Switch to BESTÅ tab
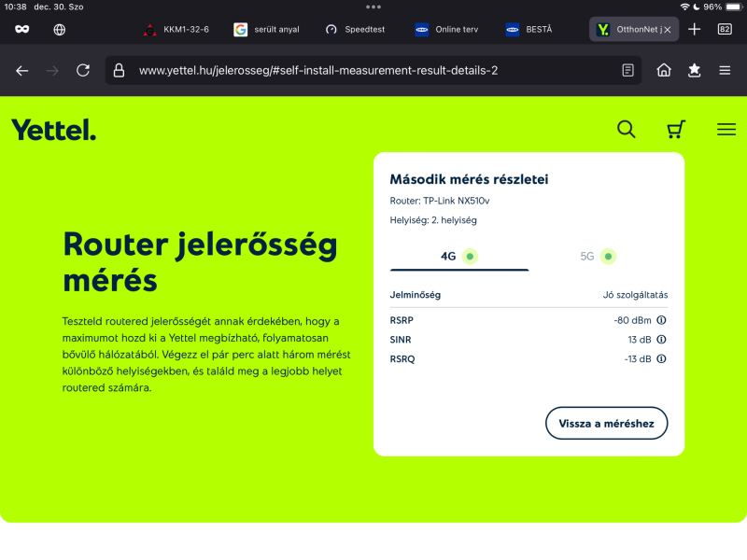The width and height of the screenshot is (747, 560). tap(529, 30)
